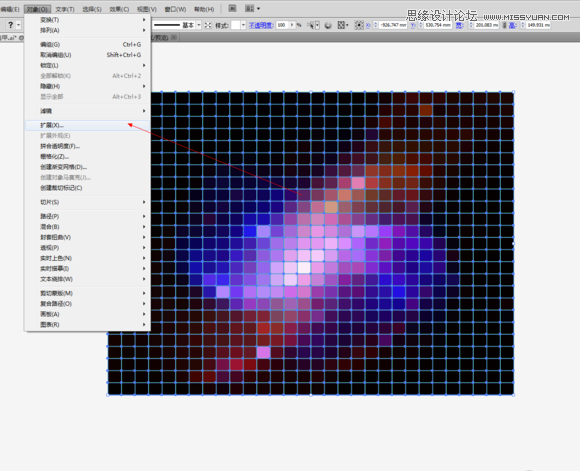This screenshot has width=580, height=471.
Task: Click the X coordinate label link
Action: [x=368, y=25]
